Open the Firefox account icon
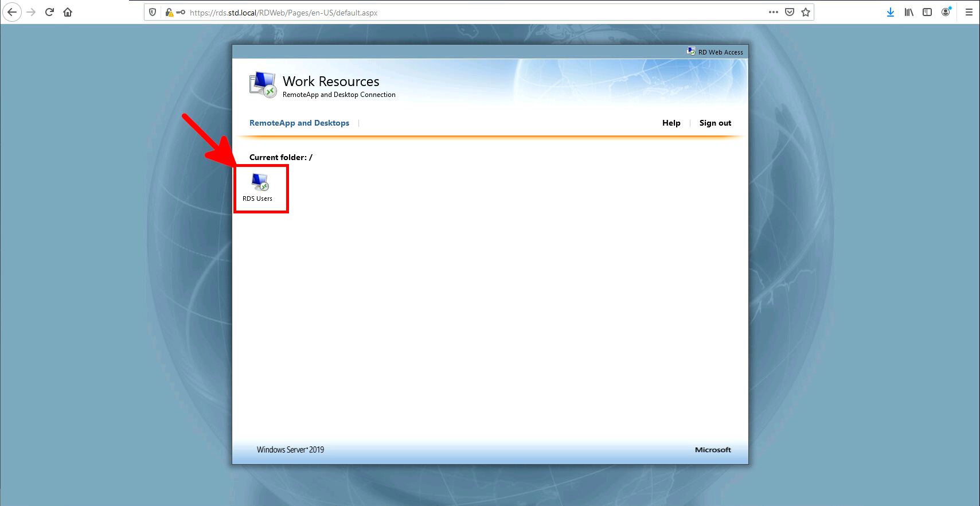This screenshot has width=980, height=506. (946, 12)
